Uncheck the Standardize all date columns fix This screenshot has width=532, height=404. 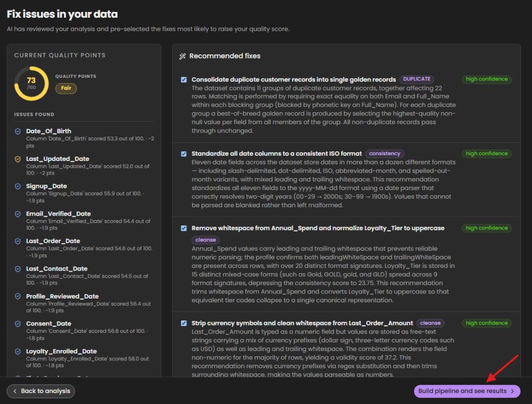[x=183, y=154]
